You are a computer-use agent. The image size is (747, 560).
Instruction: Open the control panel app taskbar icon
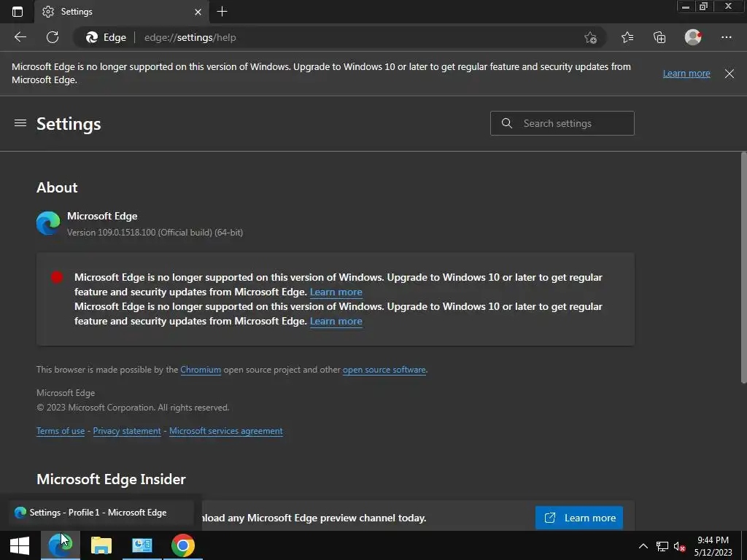142,545
